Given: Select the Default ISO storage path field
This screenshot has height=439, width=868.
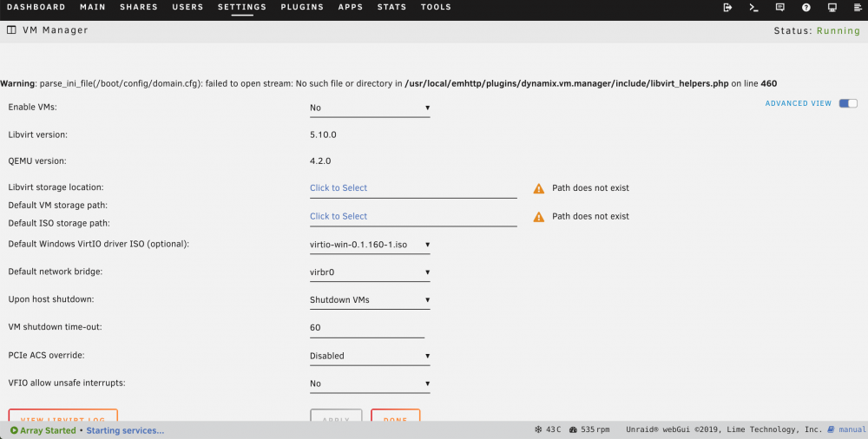Looking at the screenshot, I should tap(413, 216).
